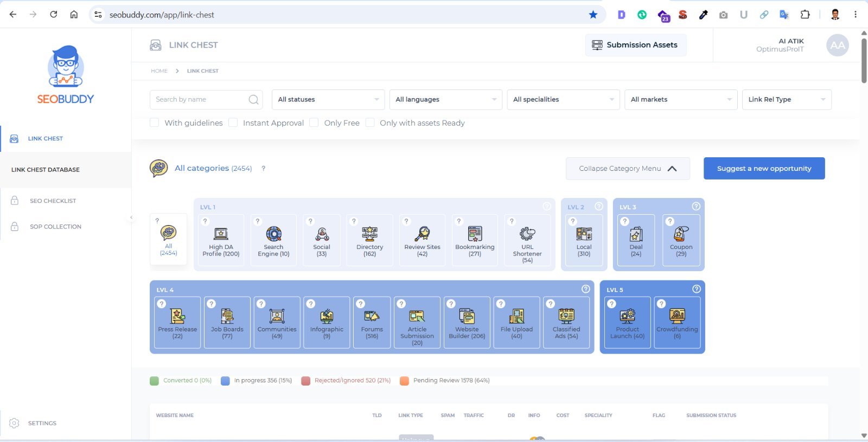This screenshot has width=868, height=442.
Task: Collapse the Category Menu
Action: pyautogui.click(x=628, y=169)
